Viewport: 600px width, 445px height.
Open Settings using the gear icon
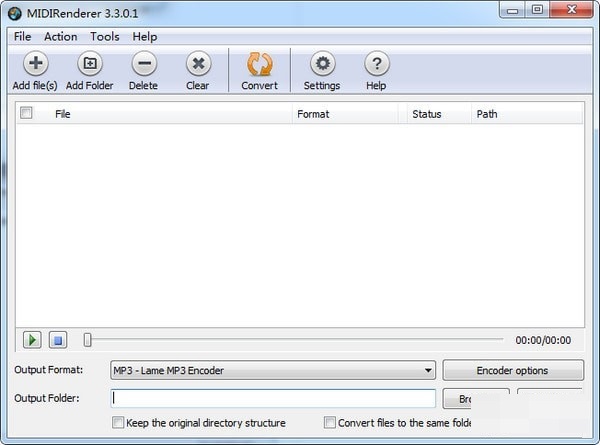(322, 64)
